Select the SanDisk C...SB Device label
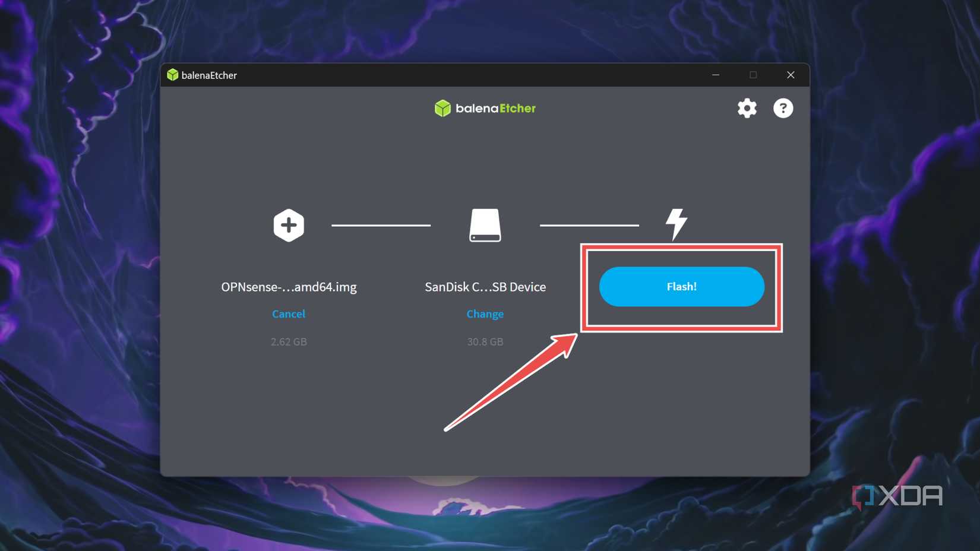This screenshot has width=980, height=551. pos(485,287)
